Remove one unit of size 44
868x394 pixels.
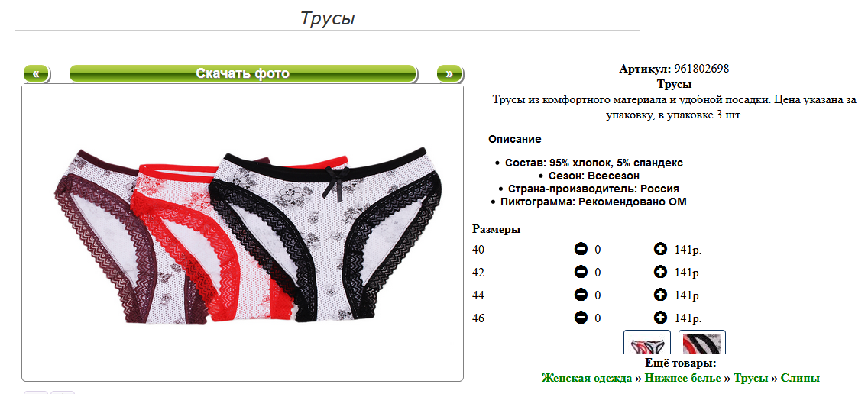pyautogui.click(x=581, y=295)
